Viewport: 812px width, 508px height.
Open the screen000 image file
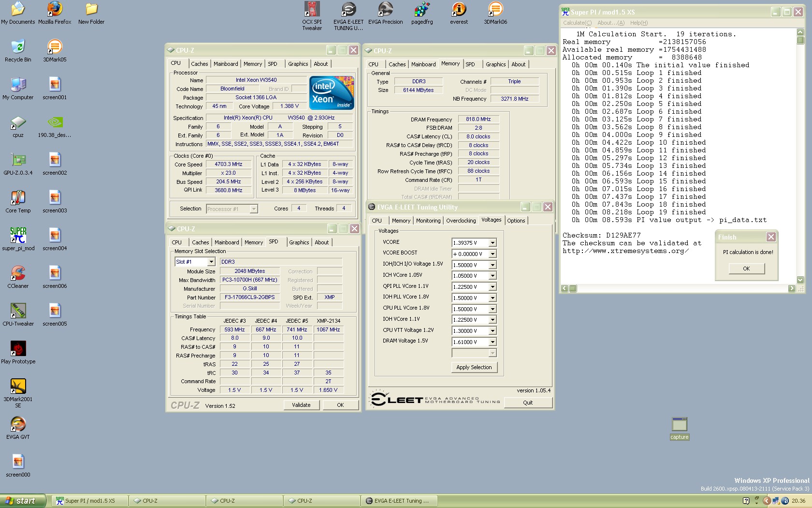[x=18, y=466]
